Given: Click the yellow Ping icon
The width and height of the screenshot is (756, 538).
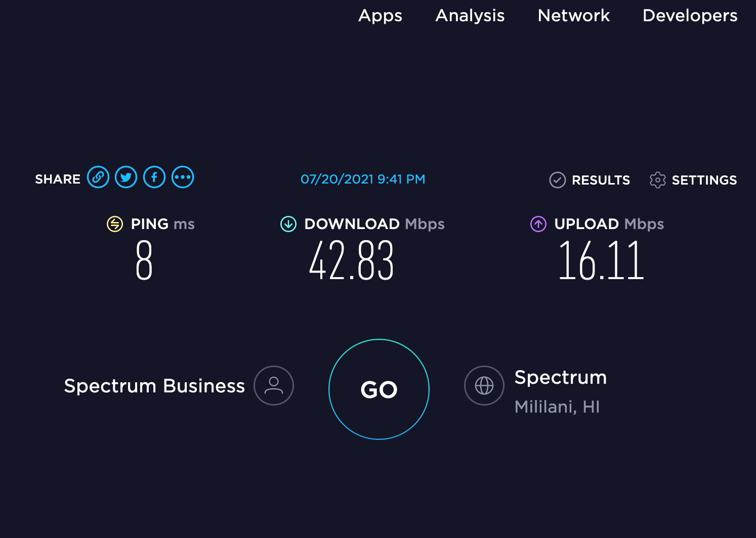Looking at the screenshot, I should pos(114,223).
